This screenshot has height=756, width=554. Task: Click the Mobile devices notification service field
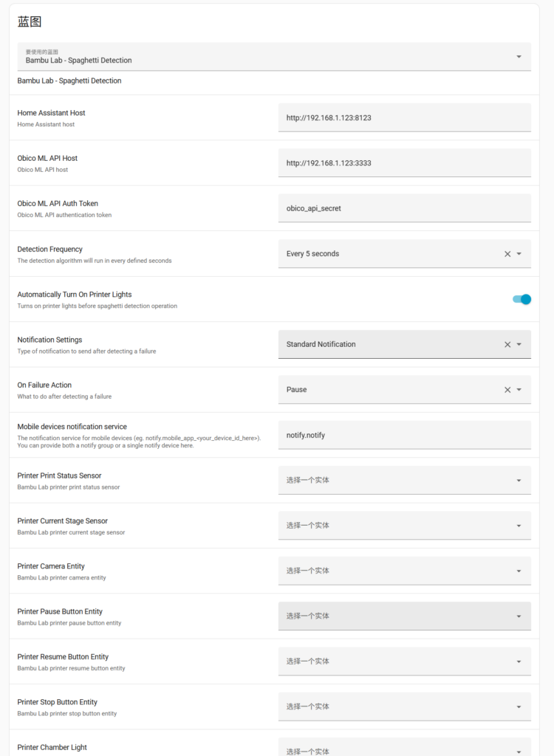pyautogui.click(x=404, y=436)
